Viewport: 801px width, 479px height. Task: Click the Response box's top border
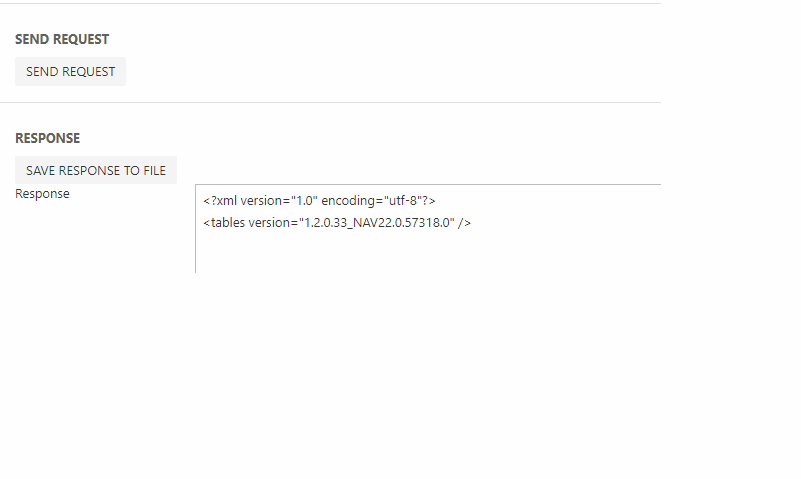click(x=428, y=185)
